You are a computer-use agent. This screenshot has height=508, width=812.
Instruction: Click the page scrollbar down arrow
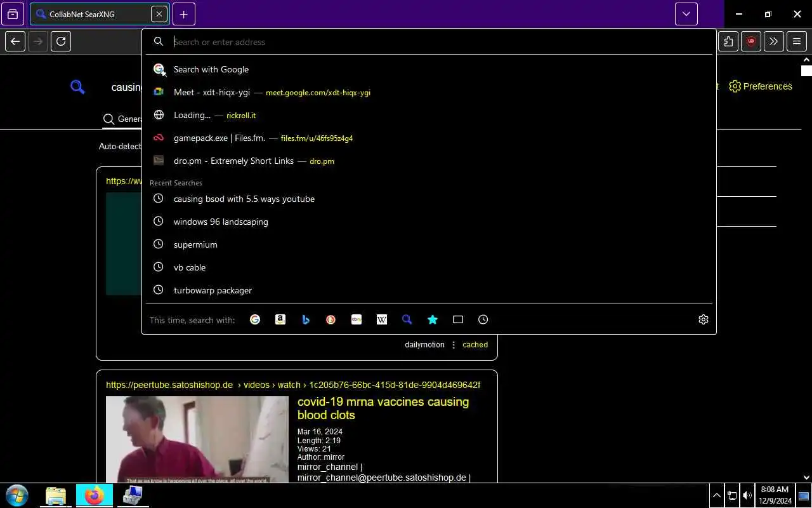click(806, 478)
